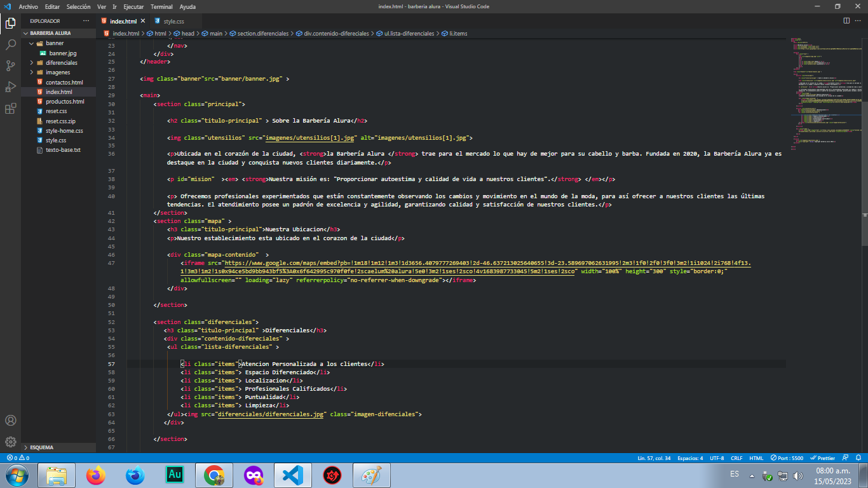Toggle Live Server on Port 5500
The width and height of the screenshot is (868, 488).
[786, 457]
